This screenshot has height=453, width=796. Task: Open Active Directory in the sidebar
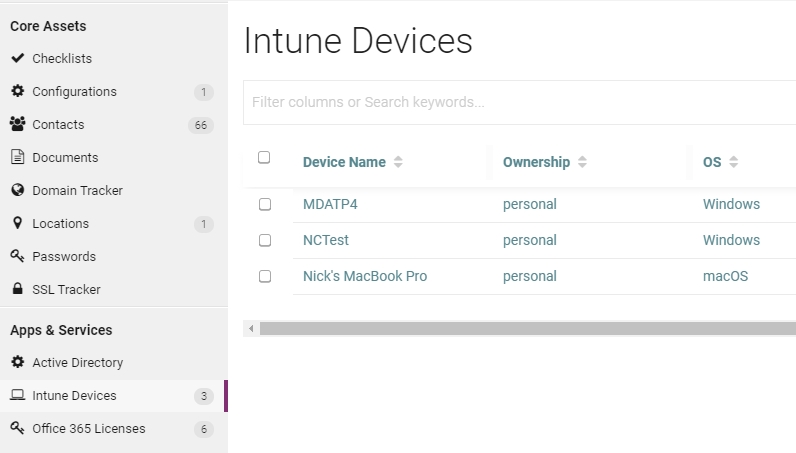pos(77,362)
